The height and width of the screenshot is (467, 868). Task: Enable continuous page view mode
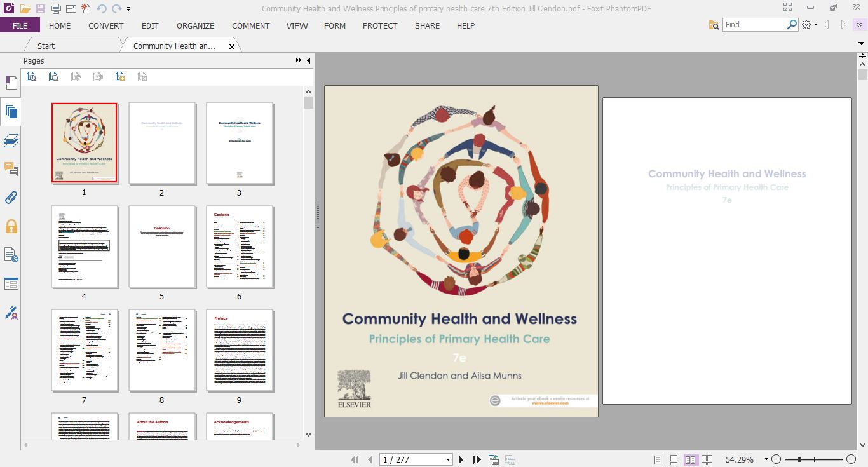tap(674, 459)
